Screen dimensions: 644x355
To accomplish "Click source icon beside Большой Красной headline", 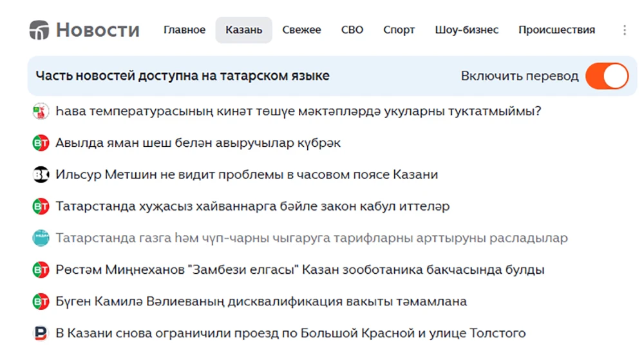I will pos(41,333).
